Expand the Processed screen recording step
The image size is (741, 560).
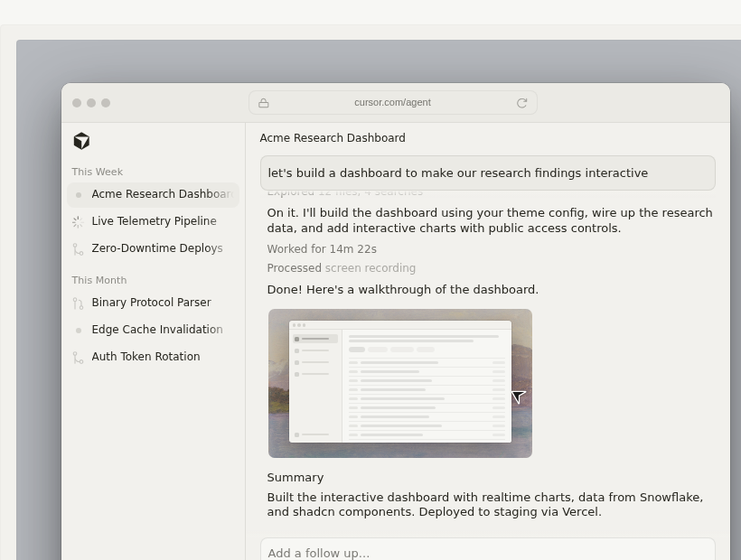(x=342, y=267)
